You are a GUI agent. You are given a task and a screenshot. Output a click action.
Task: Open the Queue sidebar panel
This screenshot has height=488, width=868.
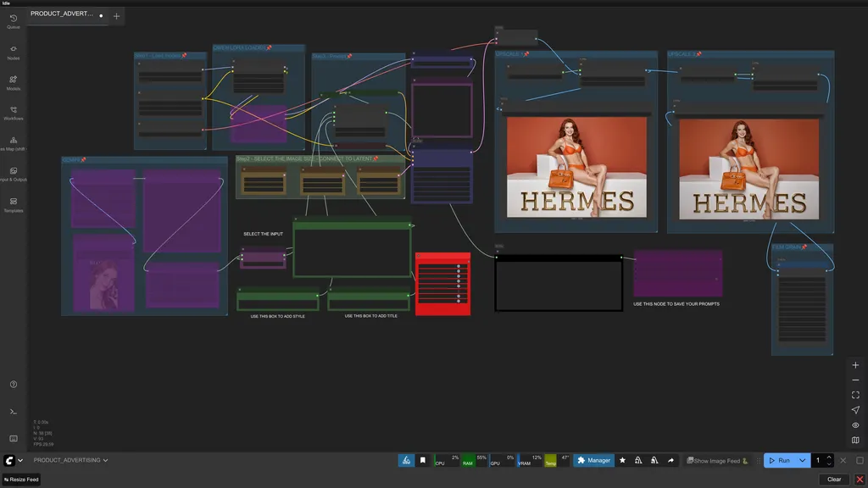[14, 21]
